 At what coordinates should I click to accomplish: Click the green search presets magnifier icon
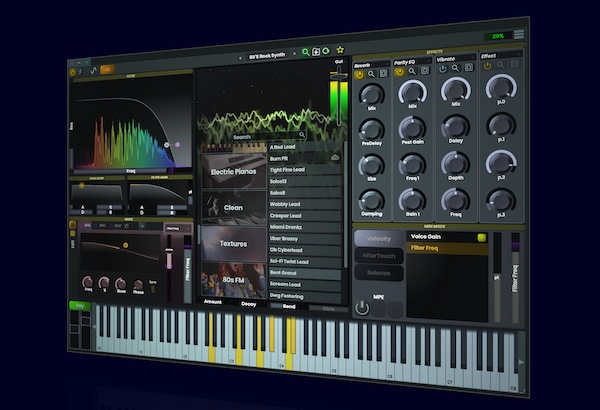point(305,52)
